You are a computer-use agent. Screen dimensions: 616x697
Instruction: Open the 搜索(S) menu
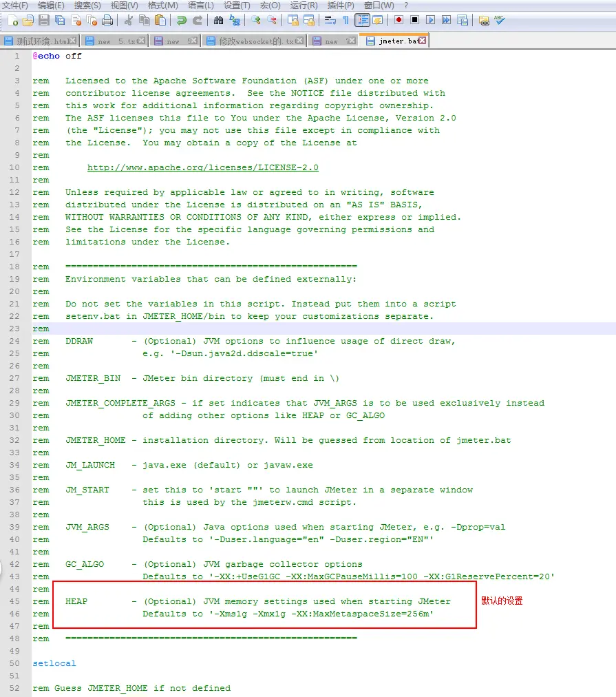[x=87, y=6]
